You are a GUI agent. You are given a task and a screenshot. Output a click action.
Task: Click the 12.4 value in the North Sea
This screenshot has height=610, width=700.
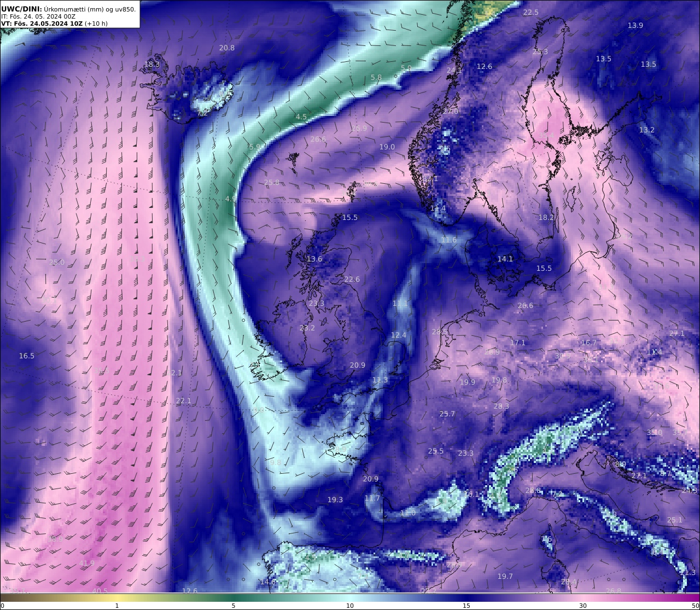[399, 335]
